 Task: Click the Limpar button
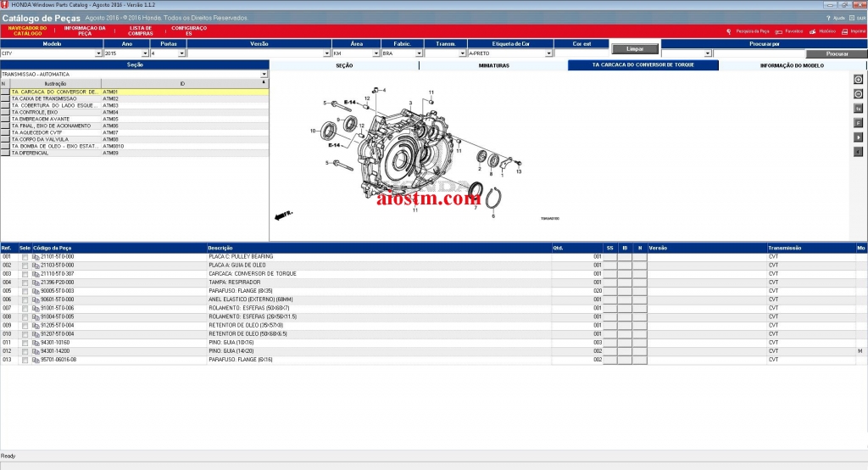pos(635,49)
